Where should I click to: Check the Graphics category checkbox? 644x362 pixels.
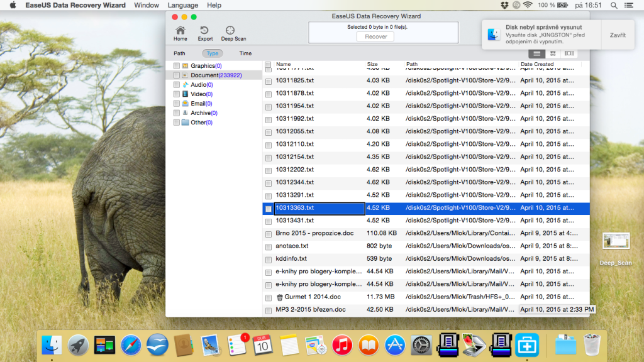tap(177, 66)
